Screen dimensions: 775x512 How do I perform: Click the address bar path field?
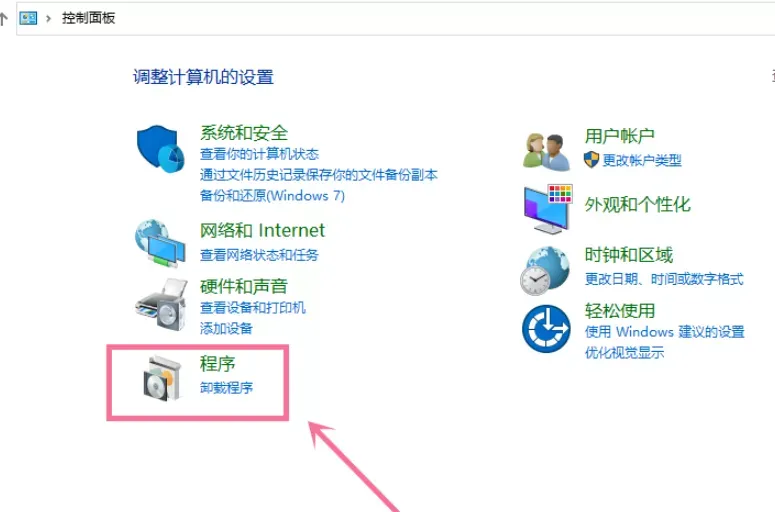[x=395, y=19]
